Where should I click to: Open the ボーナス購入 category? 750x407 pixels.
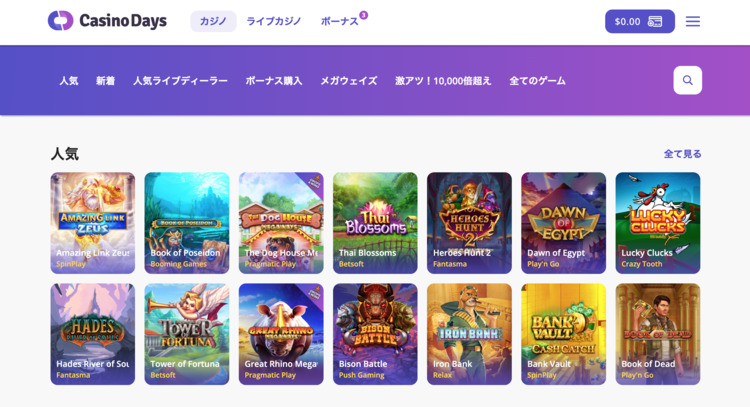[x=274, y=81]
